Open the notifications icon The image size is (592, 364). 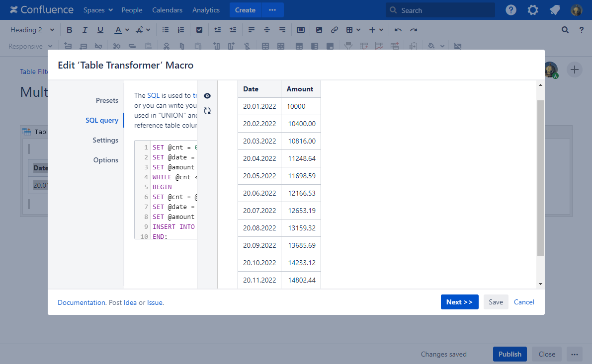click(555, 10)
